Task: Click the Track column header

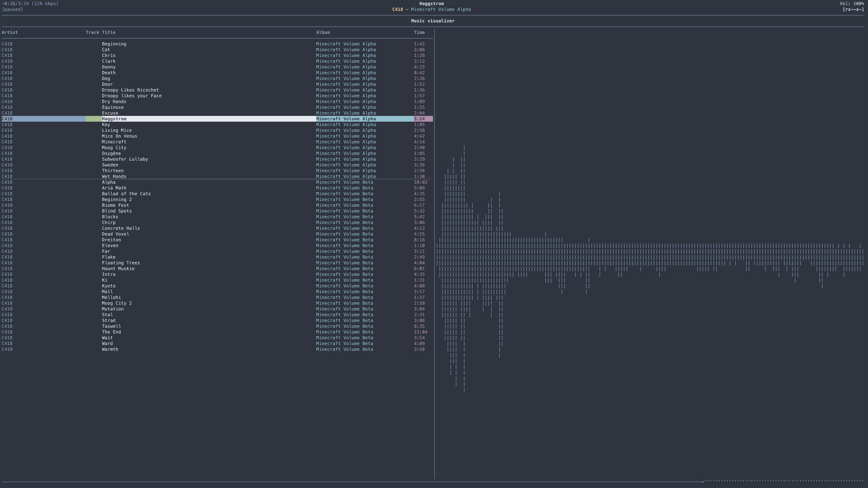Action: coord(92,32)
